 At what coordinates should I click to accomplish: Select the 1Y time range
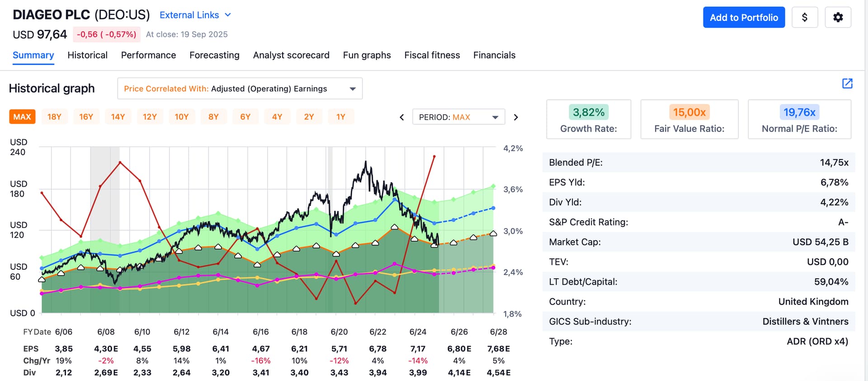click(341, 117)
